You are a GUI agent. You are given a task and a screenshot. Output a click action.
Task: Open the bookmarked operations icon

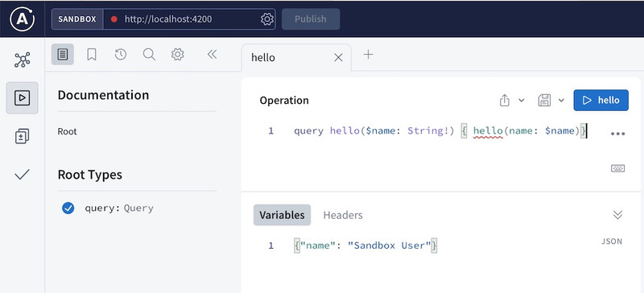(x=92, y=54)
